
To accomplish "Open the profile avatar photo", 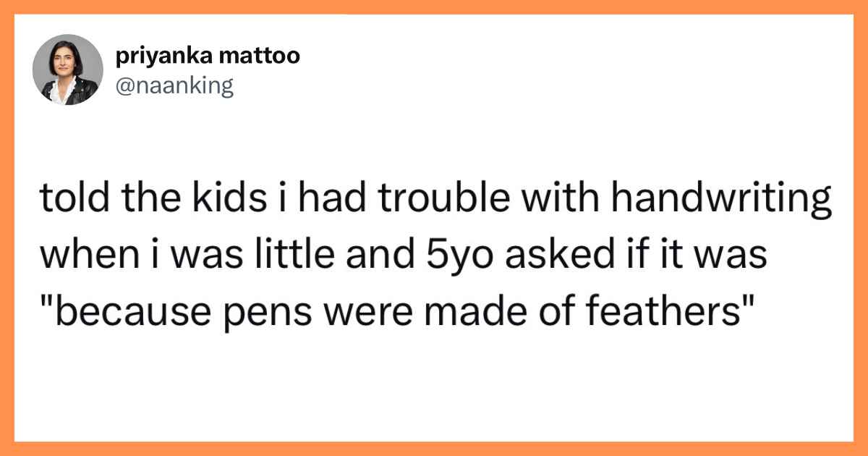I will tap(67, 69).
